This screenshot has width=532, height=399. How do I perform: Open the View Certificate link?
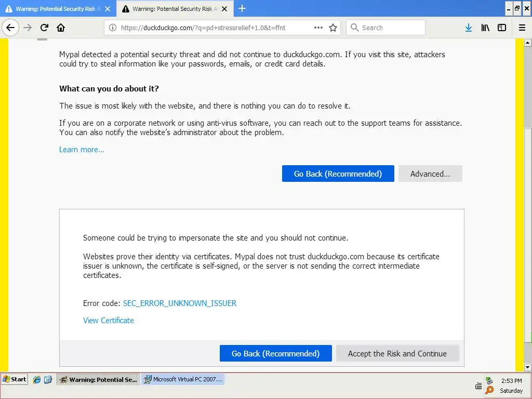pyautogui.click(x=109, y=320)
